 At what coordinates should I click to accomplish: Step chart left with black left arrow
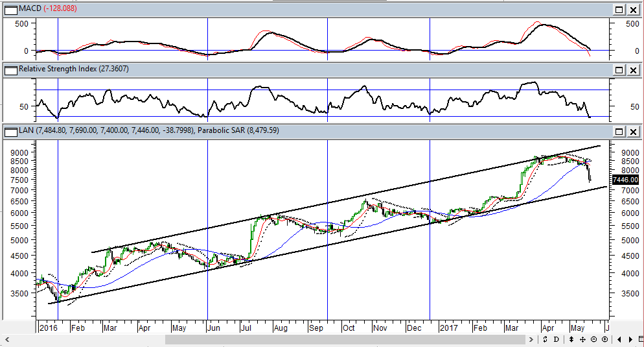(x=619, y=339)
